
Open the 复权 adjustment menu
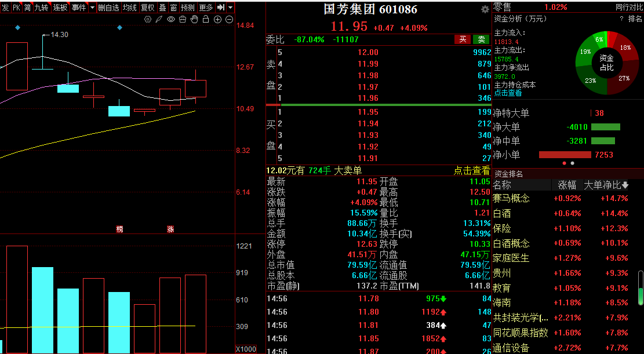pos(148,8)
